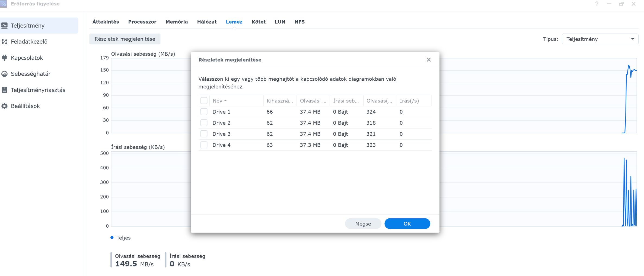Image resolution: width=644 pixels, height=276 pixels.
Task: Click the blue Teljes legend dot
Action: click(x=112, y=238)
